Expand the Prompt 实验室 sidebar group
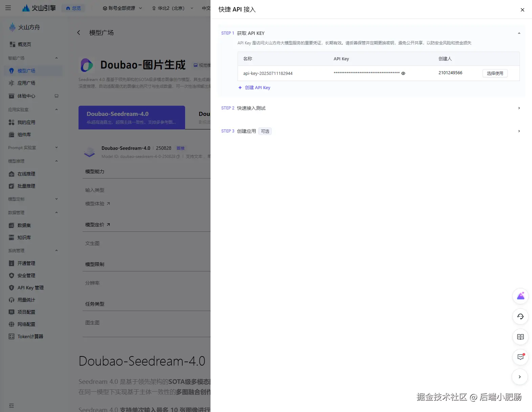Viewport: 532px width, 412px height. pyautogui.click(x=57, y=147)
